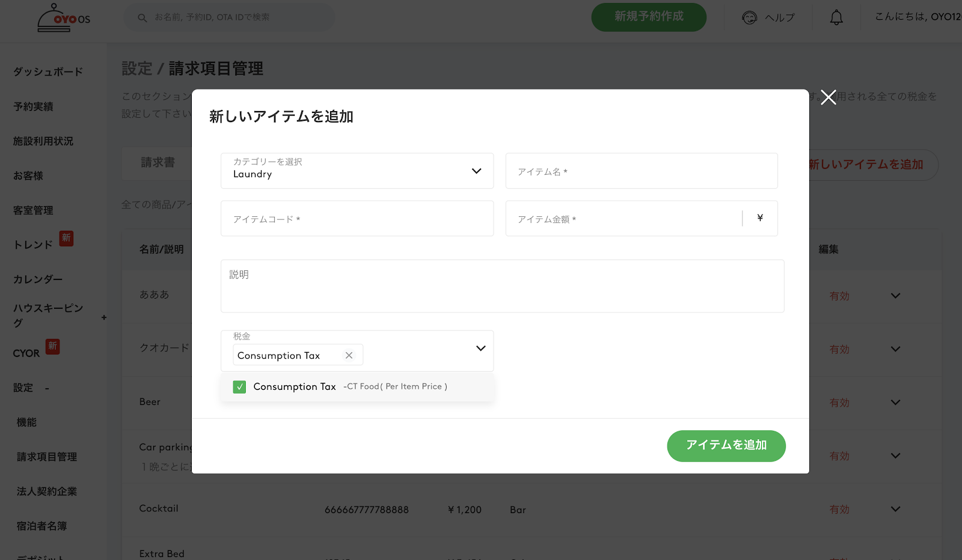Open お客様 in sidebar

click(28, 176)
